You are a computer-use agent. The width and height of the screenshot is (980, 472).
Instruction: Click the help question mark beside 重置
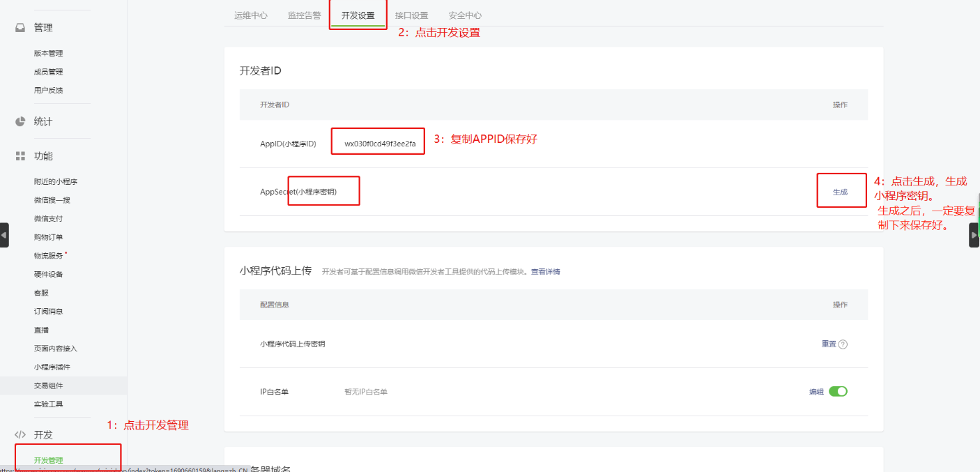click(x=843, y=344)
